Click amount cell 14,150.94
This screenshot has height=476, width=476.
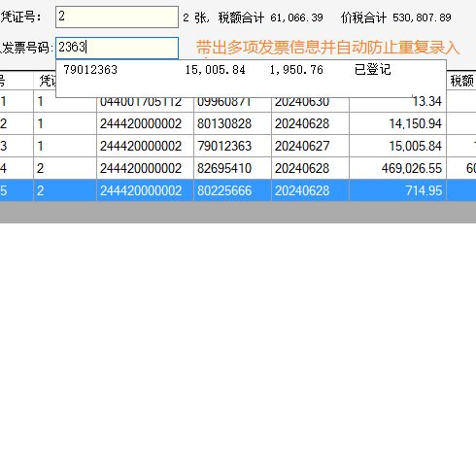coord(398,123)
